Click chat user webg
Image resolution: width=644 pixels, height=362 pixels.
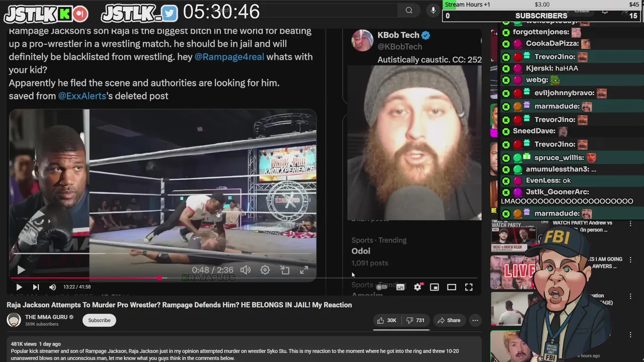(x=537, y=80)
